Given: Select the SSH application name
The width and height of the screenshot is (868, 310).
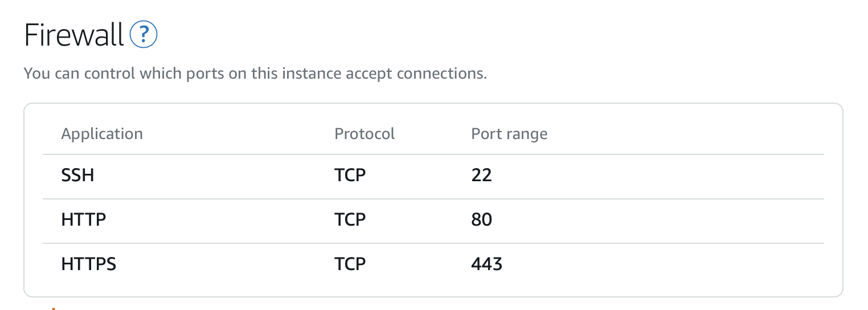Looking at the screenshot, I should tap(77, 175).
